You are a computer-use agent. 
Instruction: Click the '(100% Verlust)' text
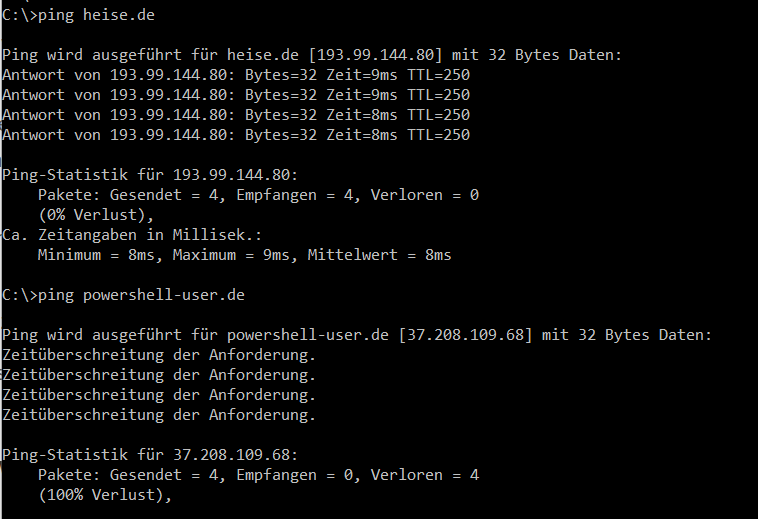[105, 495]
